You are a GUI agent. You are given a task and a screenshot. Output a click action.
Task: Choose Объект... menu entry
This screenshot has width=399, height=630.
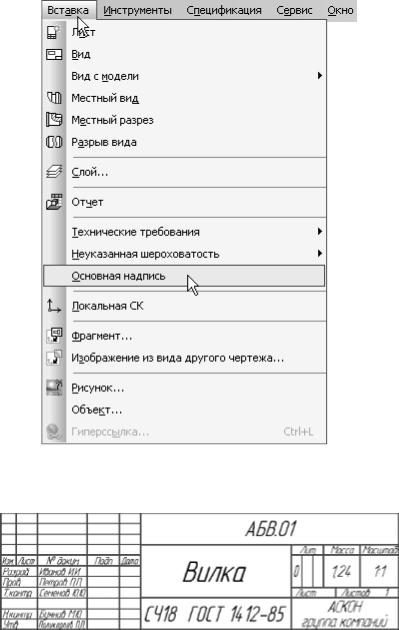(184, 410)
